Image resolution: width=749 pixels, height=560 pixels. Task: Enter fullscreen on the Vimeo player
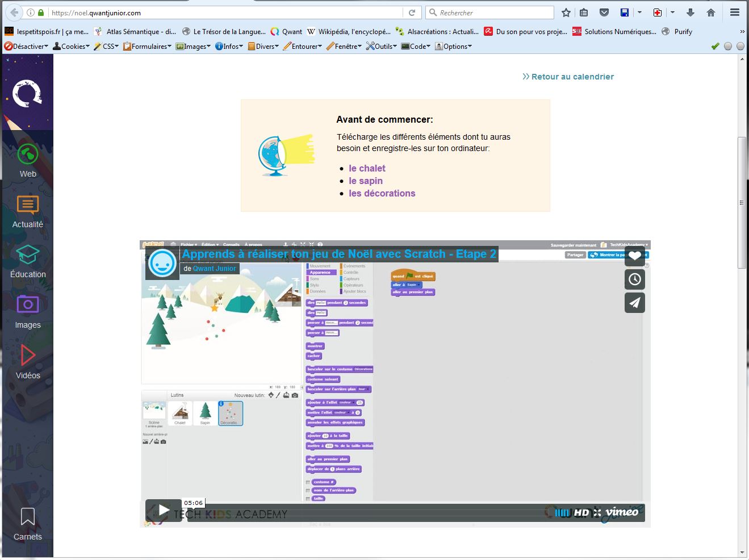click(x=597, y=513)
